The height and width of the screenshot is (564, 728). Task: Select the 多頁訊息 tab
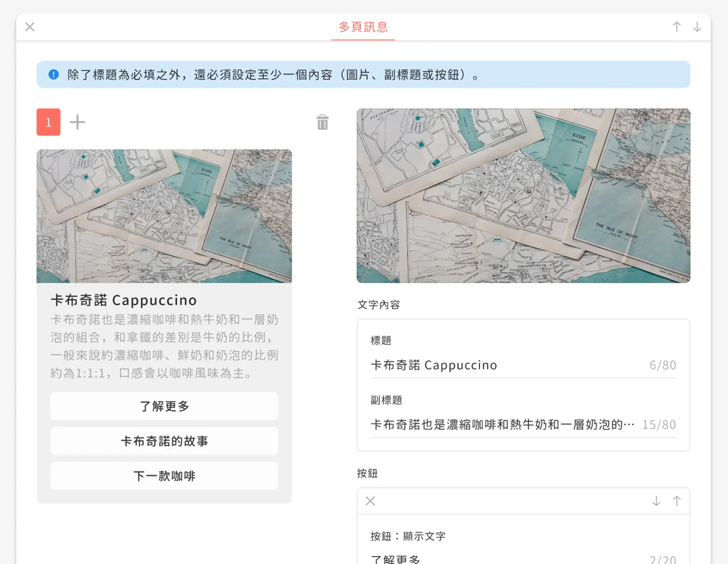(x=363, y=27)
